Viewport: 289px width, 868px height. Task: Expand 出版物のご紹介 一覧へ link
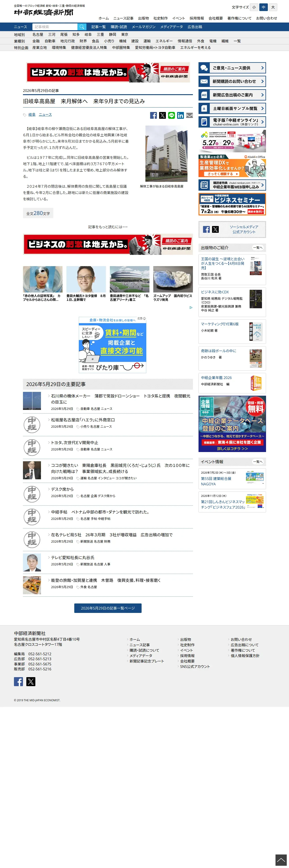[258, 248]
